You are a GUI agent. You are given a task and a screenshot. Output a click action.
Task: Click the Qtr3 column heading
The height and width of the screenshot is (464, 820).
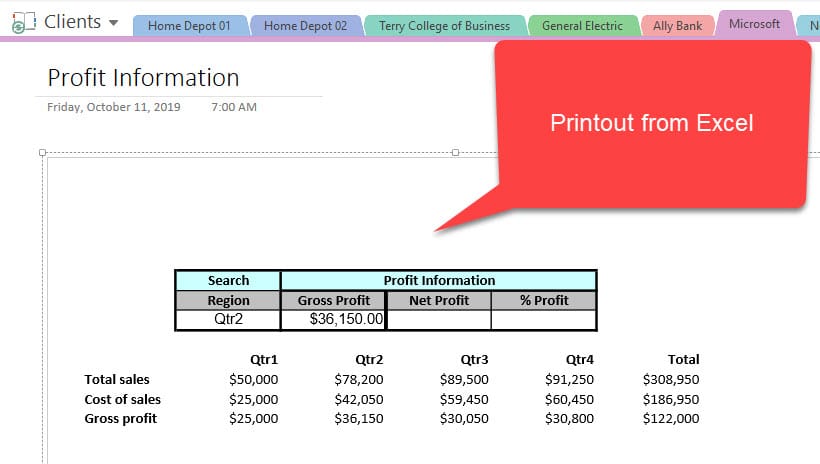click(x=474, y=359)
